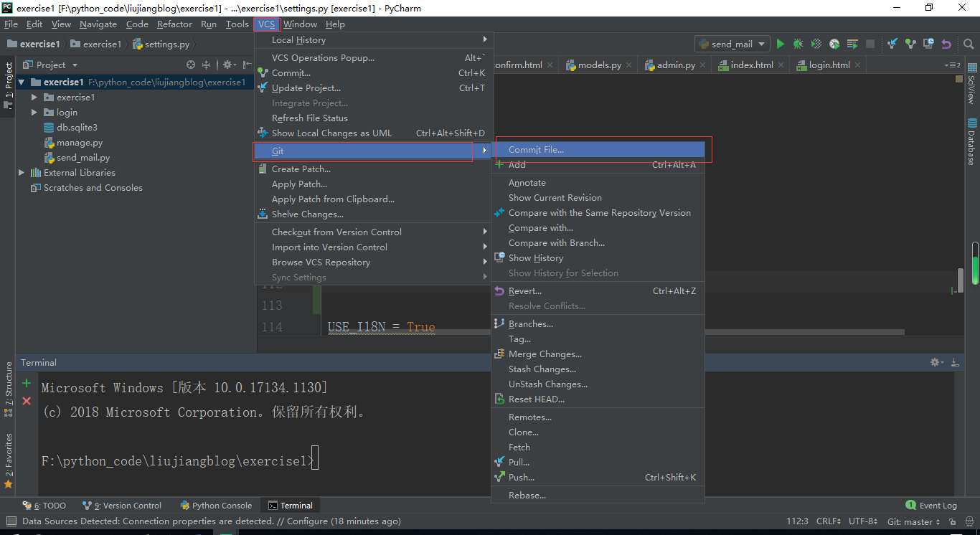Change the CRLF line separator
The width and height of the screenshot is (980, 535).
point(829,521)
